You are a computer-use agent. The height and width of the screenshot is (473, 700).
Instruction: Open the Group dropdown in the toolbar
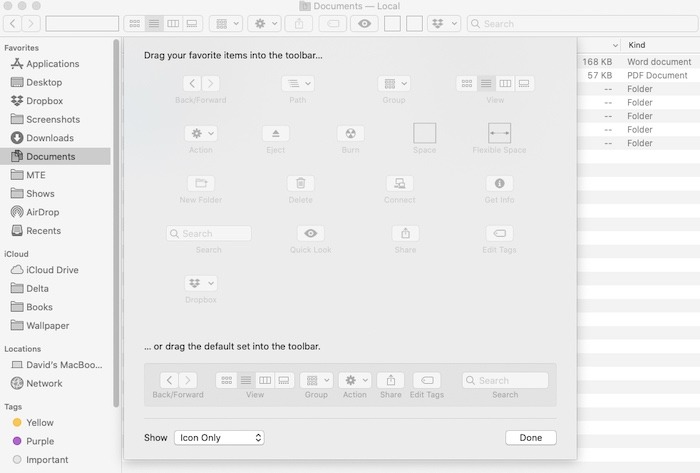click(226, 24)
